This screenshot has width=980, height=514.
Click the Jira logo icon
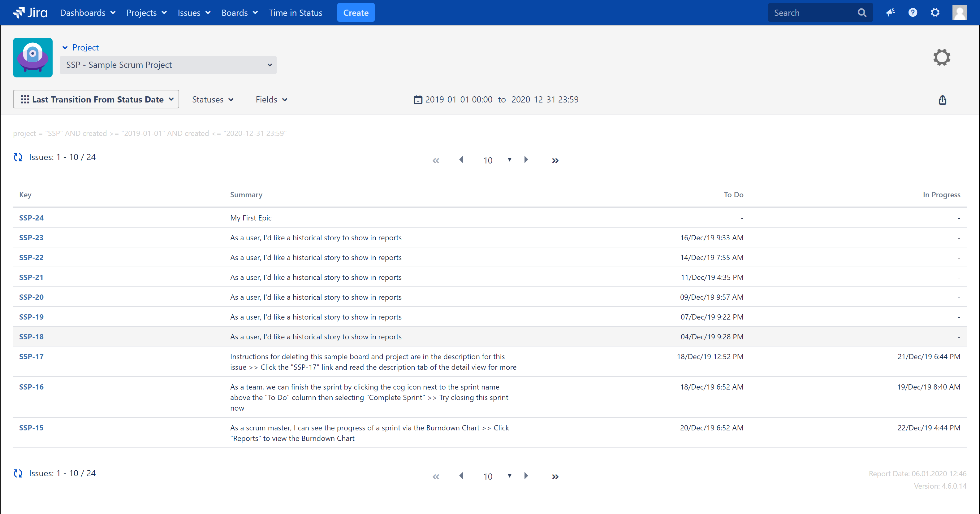click(x=30, y=13)
